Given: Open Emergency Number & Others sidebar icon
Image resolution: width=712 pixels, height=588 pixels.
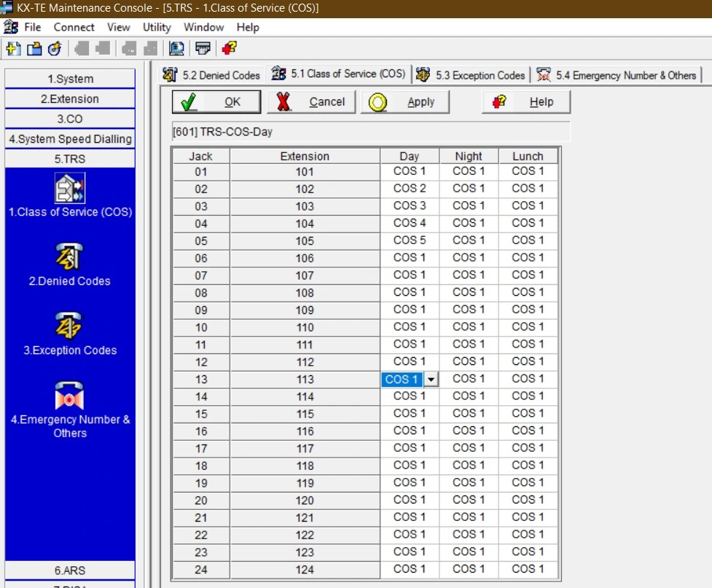Looking at the screenshot, I should [70, 396].
